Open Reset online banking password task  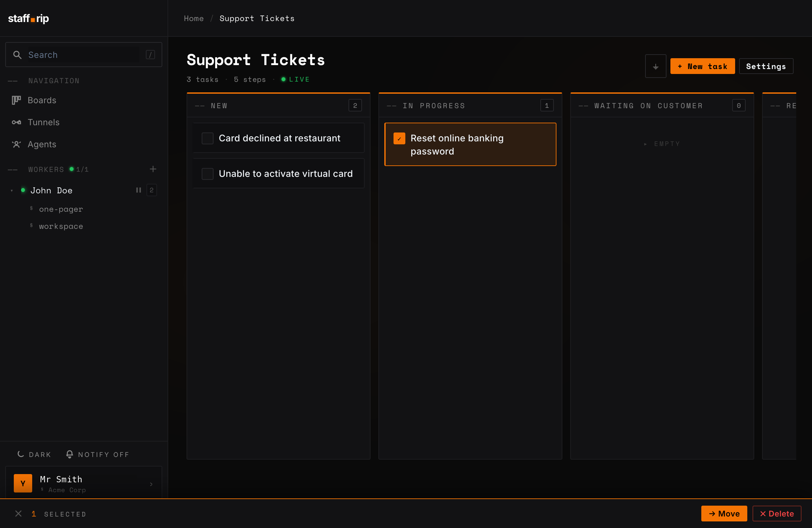(457, 144)
